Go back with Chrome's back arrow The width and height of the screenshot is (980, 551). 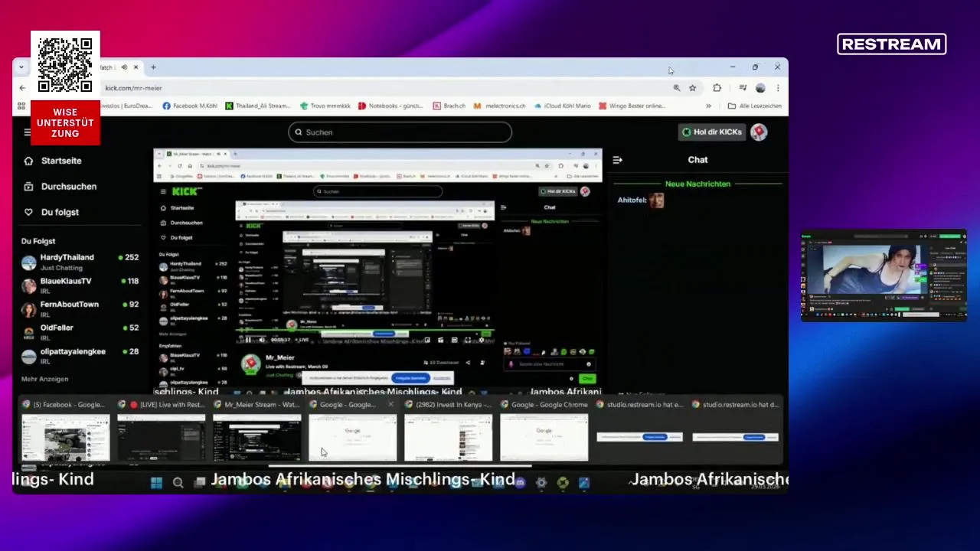click(x=22, y=88)
